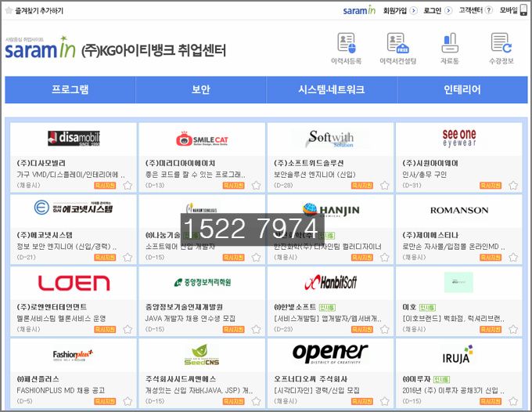The width and height of the screenshot is (532, 412).
Task: Click the LOEN logo
Action: click(74, 283)
